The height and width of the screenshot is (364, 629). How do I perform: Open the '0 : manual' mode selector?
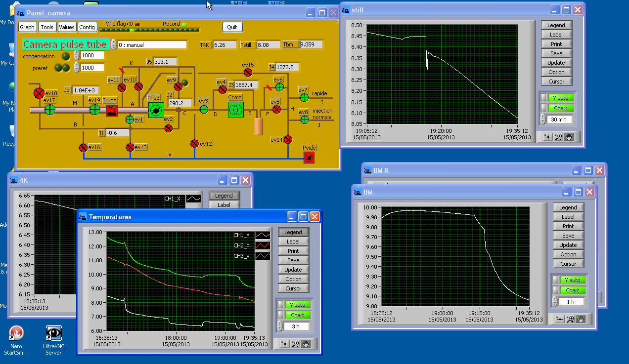(152, 44)
